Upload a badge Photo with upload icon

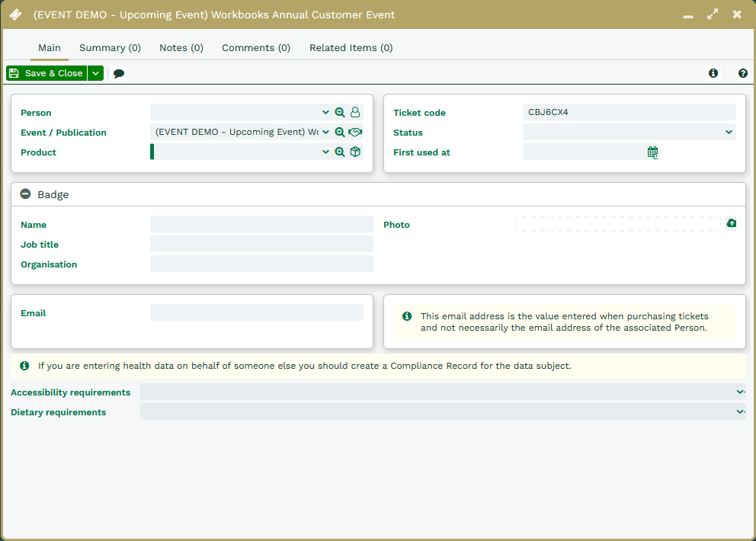coord(732,222)
